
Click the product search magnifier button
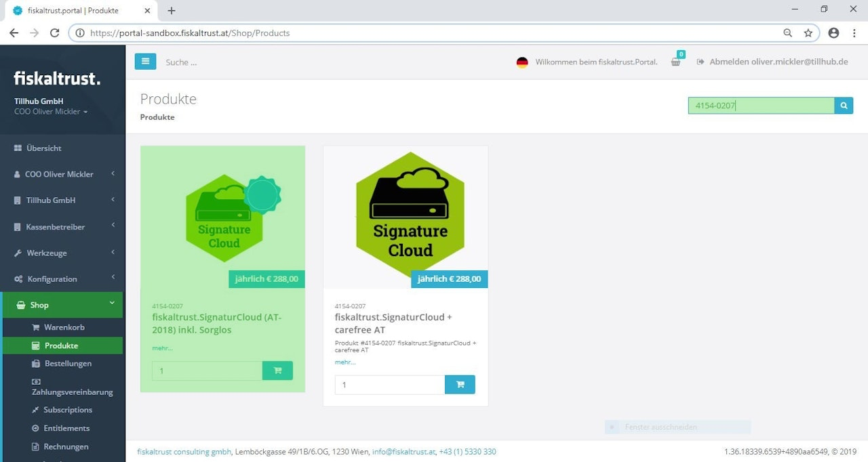coord(844,106)
